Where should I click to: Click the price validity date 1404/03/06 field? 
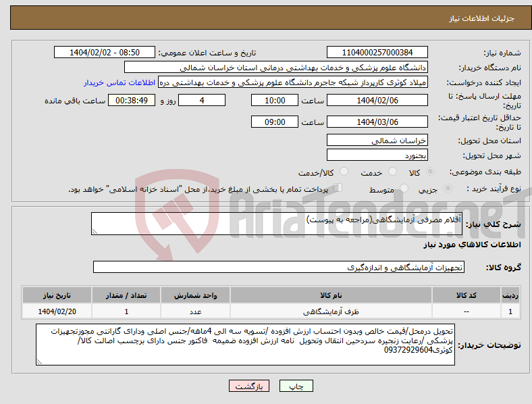[x=377, y=122]
